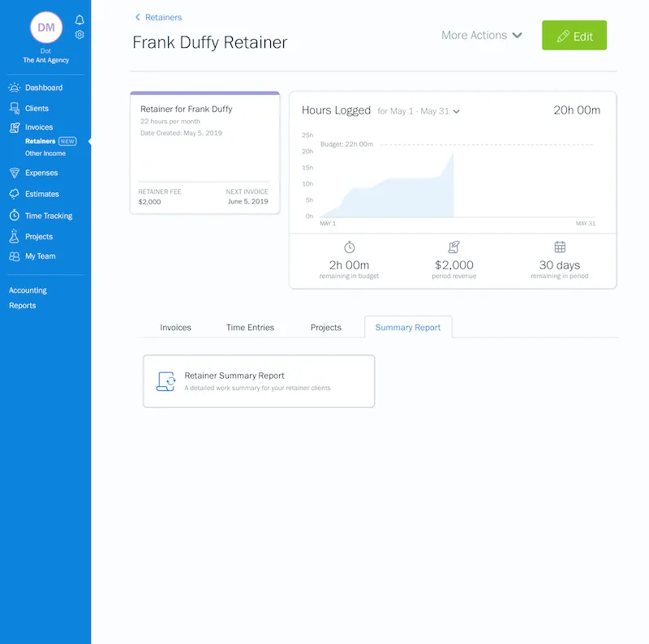This screenshot has height=644, width=649.
Task: Click the Clients icon in sidebar
Action: 15,108
